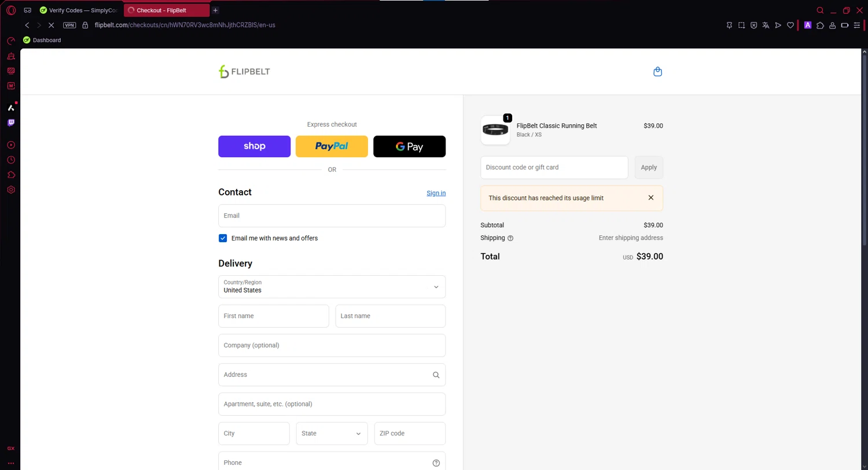Open the Player panel in sidebar

(11, 145)
